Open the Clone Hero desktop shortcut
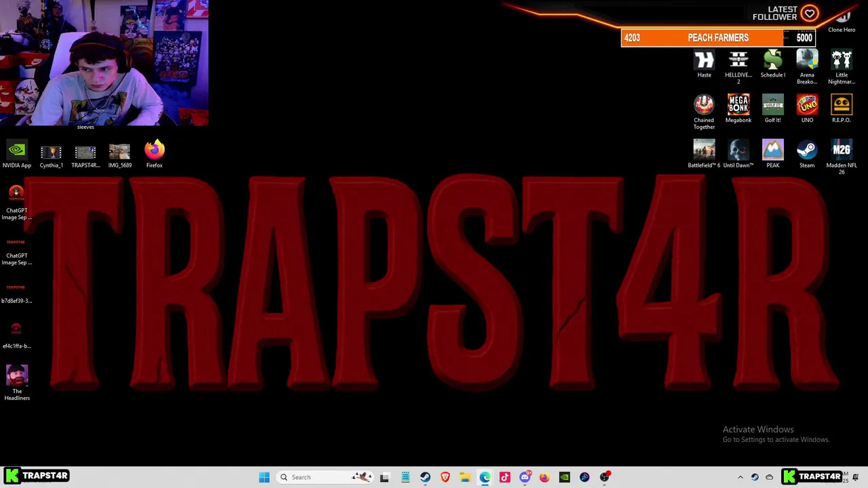Image resolution: width=868 pixels, height=488 pixels. [842, 20]
